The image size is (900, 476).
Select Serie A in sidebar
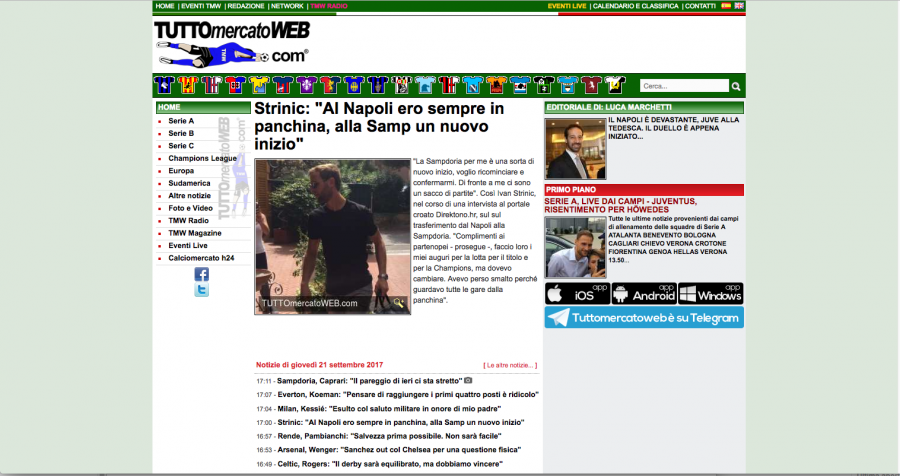pos(181,121)
